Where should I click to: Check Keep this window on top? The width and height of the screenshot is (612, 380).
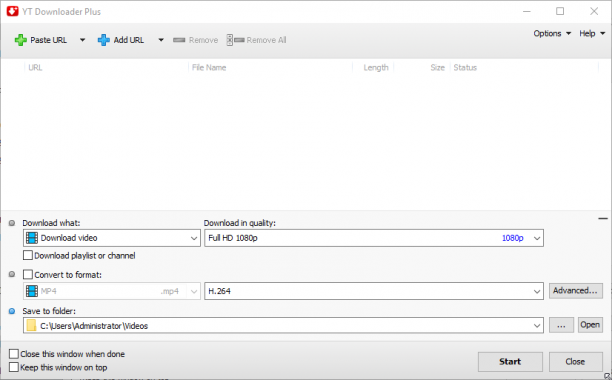(14, 367)
